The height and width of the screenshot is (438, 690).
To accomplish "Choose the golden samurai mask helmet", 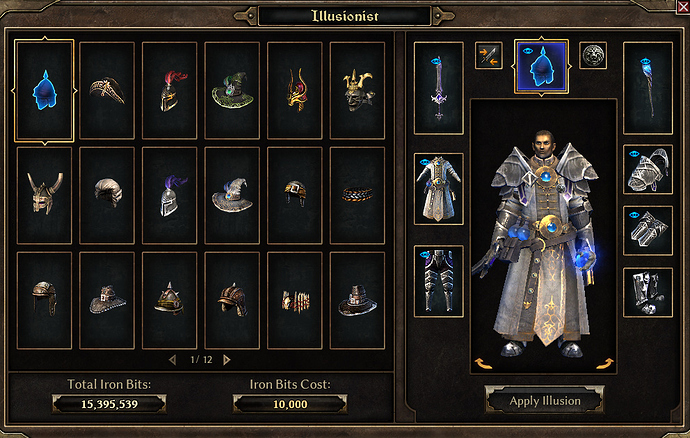I will 357,91.
